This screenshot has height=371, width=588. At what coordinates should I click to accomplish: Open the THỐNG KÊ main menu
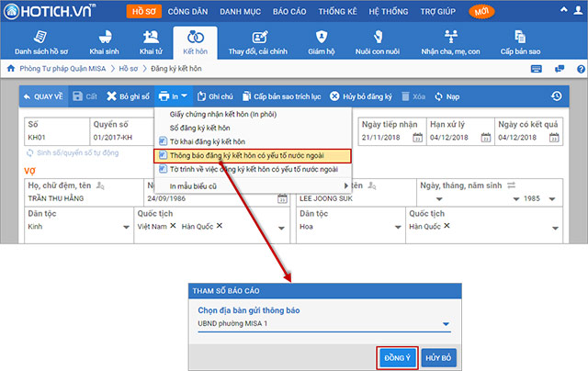(337, 12)
